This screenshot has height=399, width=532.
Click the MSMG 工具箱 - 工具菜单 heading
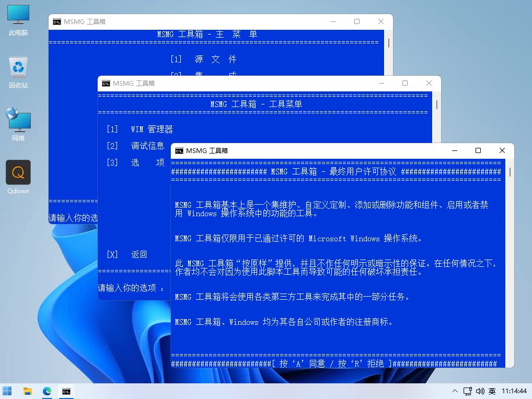click(x=256, y=104)
